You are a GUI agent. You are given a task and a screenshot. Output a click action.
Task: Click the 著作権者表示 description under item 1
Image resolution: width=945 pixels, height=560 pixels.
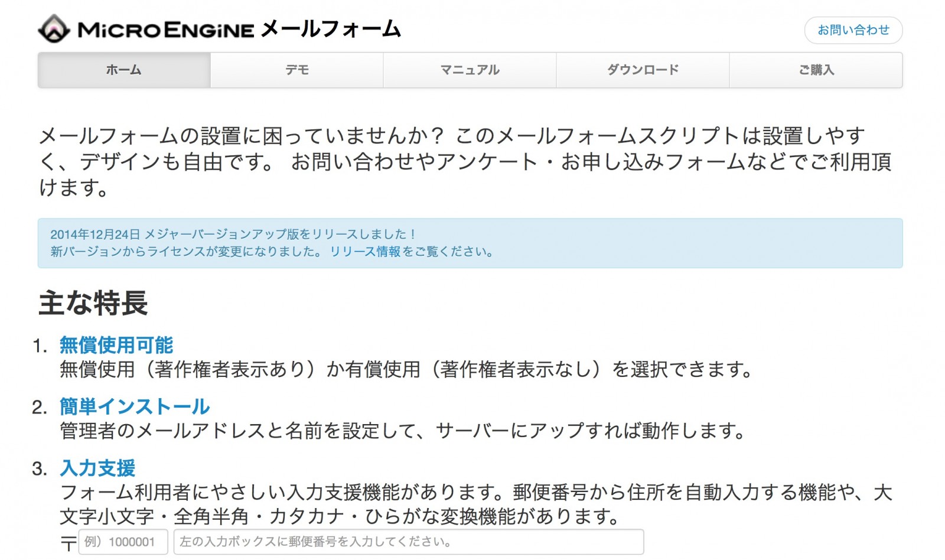[x=406, y=370]
